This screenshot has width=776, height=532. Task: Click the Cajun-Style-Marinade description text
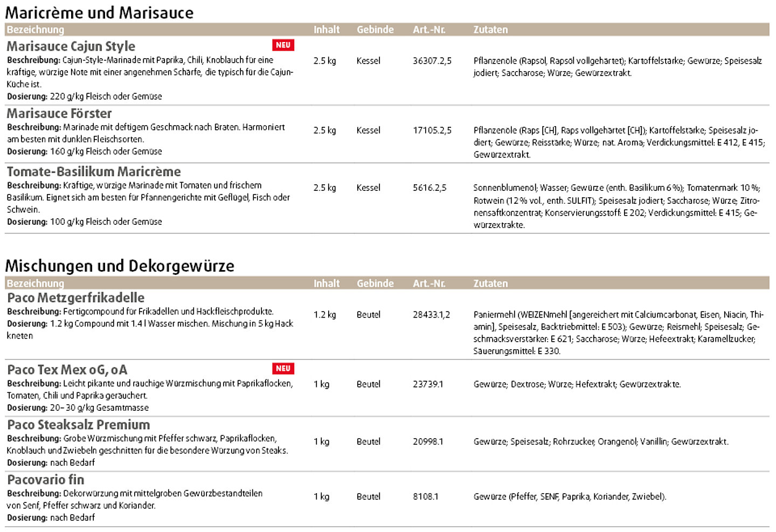[x=150, y=72]
